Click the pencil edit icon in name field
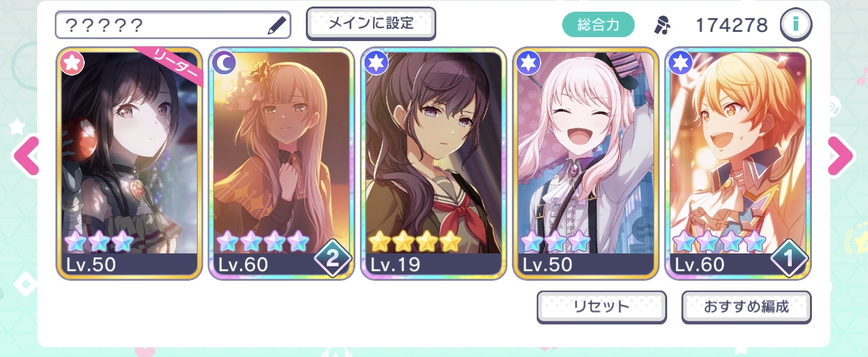 tap(277, 26)
